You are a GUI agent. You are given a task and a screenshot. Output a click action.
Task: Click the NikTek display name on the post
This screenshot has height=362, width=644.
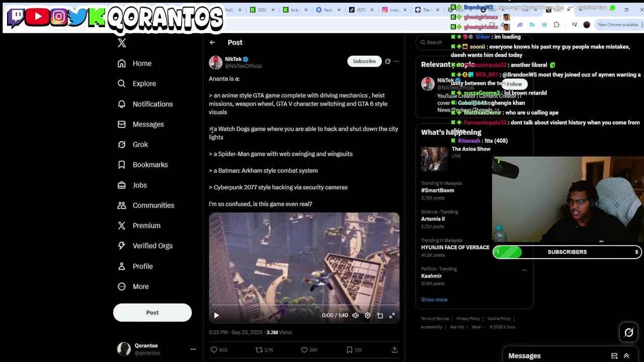pyautogui.click(x=233, y=59)
